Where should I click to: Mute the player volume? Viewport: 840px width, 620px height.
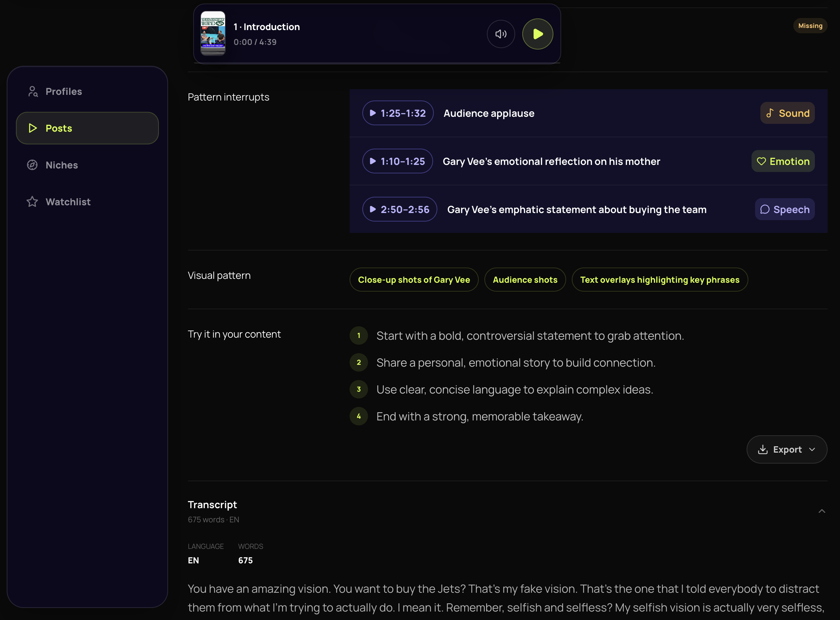point(500,34)
